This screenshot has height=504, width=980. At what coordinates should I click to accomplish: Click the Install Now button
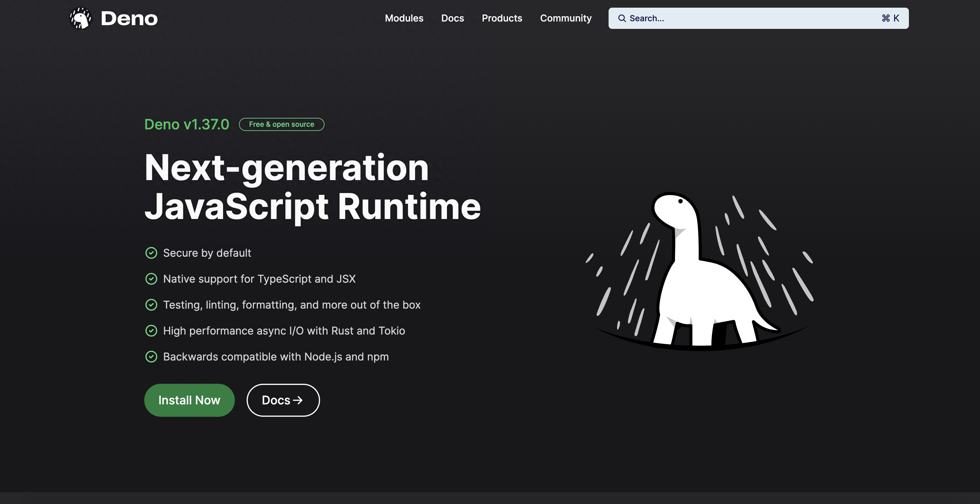coord(189,400)
